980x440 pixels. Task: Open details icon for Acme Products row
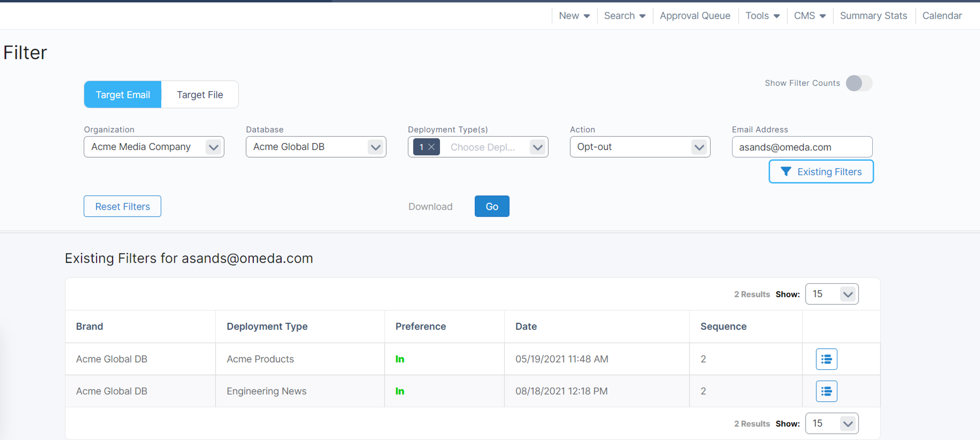(826, 359)
